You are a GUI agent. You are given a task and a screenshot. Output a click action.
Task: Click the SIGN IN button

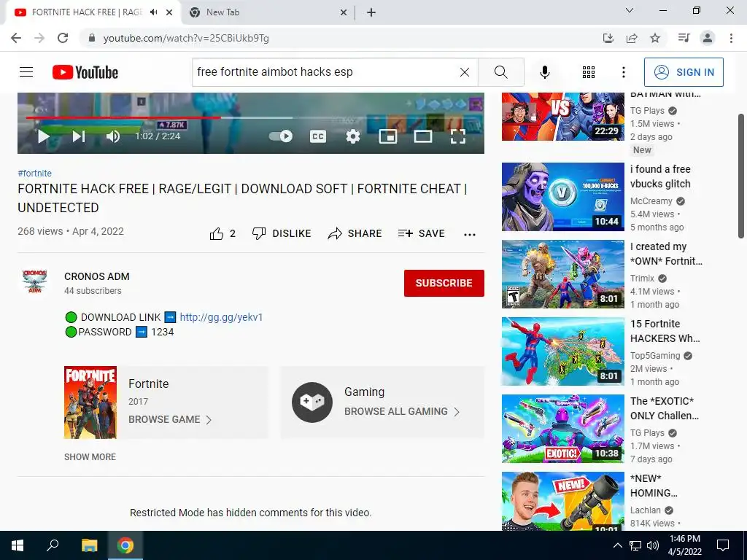point(684,72)
